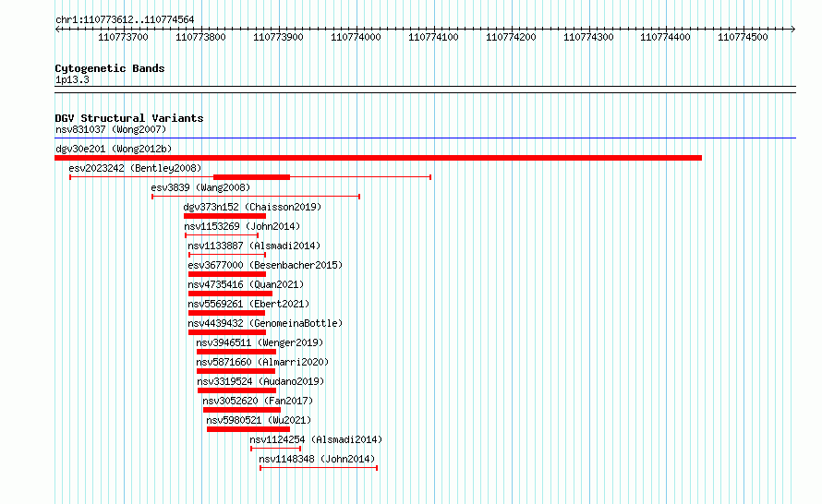Screen dimensions: 822x504
Task: Click the dgv30e201 (Wong2012b) variant label
Action: pos(114,149)
